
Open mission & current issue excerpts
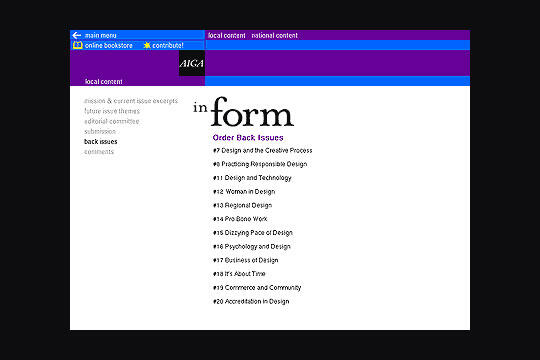(x=131, y=101)
